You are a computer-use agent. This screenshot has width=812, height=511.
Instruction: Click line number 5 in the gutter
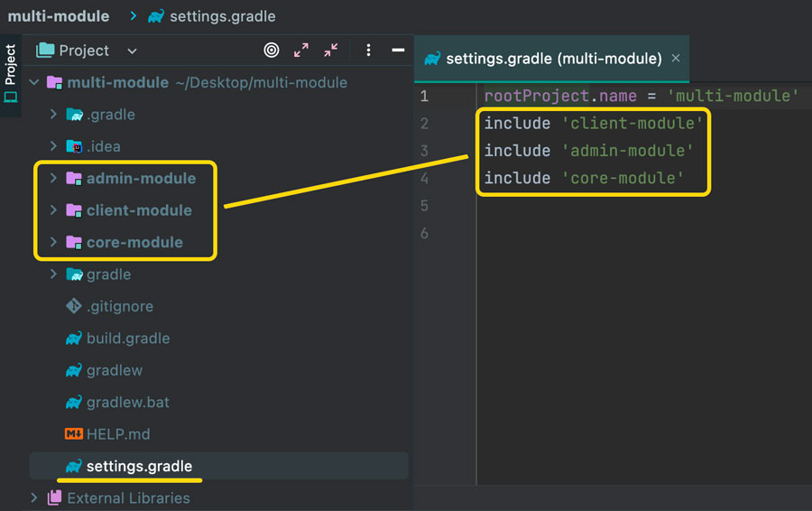pos(424,206)
